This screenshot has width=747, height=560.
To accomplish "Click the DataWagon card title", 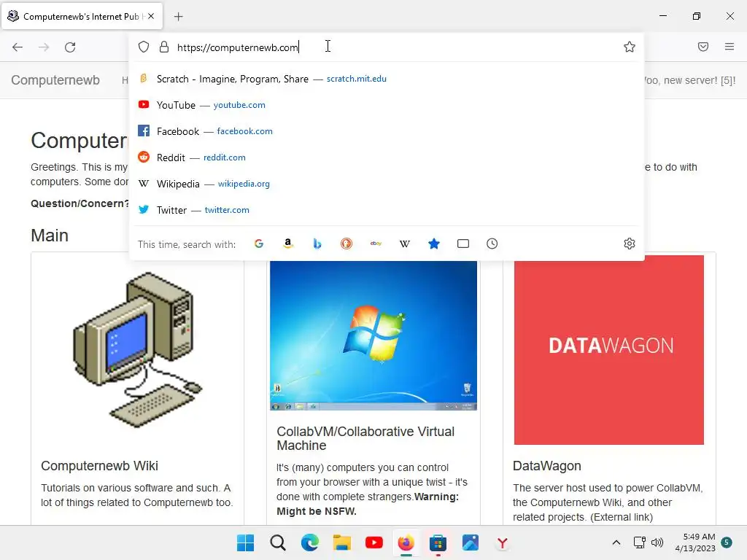I will pyautogui.click(x=547, y=466).
